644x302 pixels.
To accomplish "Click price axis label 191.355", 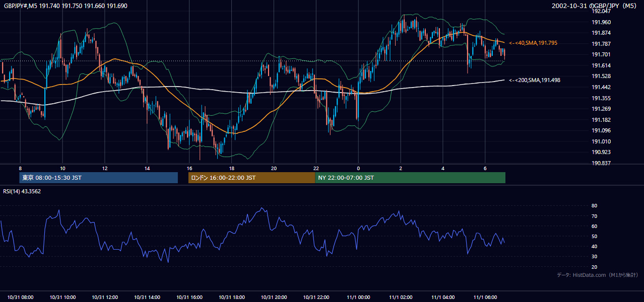I will click(601, 98).
